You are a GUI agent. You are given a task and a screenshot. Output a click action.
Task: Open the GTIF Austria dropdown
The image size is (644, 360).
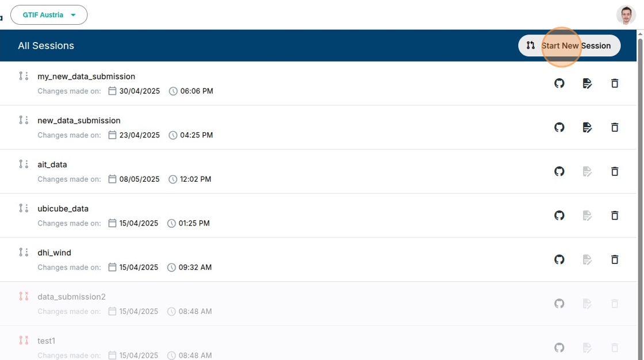(49, 15)
